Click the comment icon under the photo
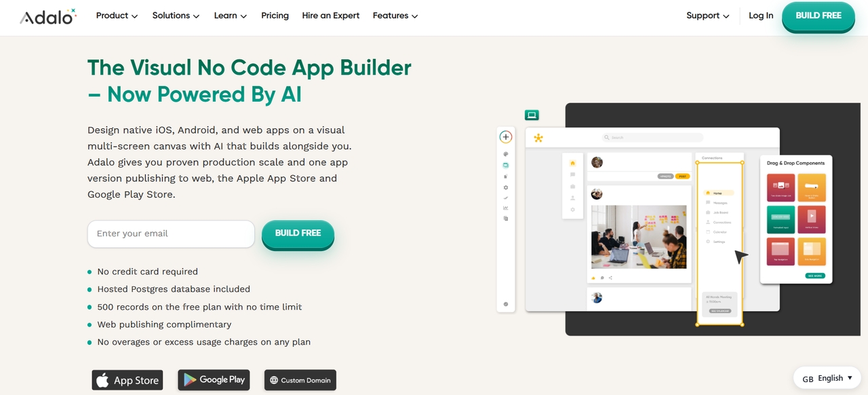 pyautogui.click(x=602, y=278)
